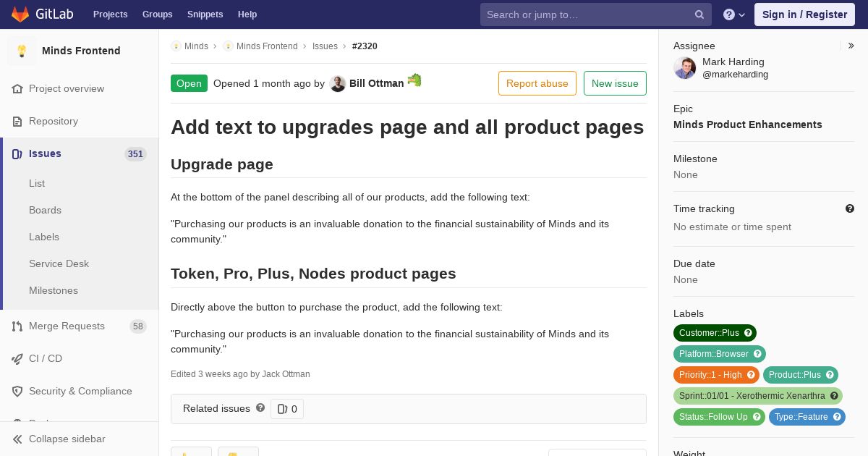Click Report abuse button

tap(537, 83)
